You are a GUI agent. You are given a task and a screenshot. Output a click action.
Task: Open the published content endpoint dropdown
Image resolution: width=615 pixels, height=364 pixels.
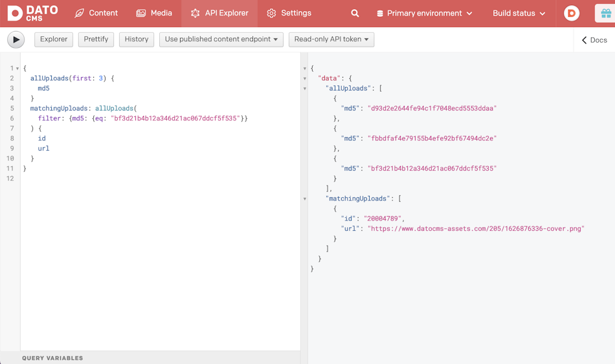pos(221,39)
